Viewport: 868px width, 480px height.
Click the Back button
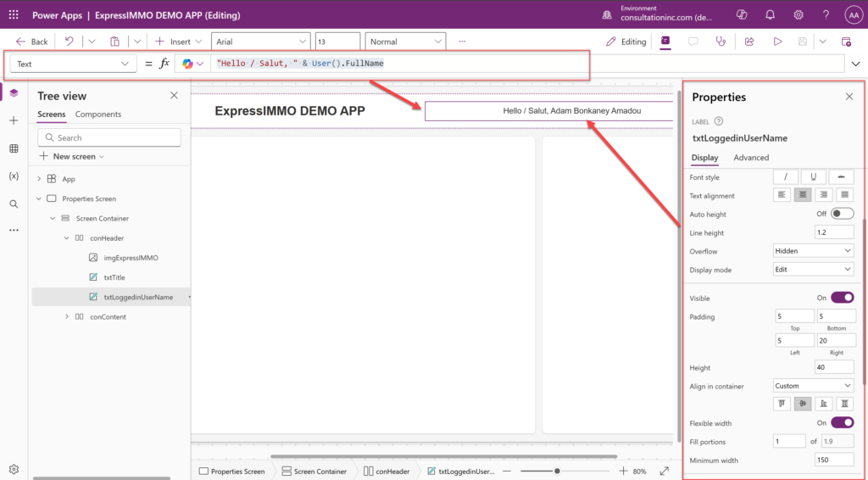pyautogui.click(x=32, y=42)
